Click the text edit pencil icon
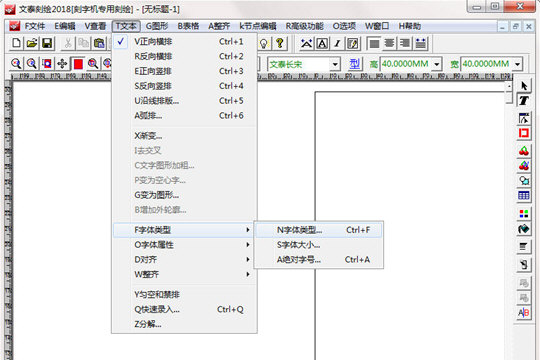The width and height of the screenshot is (540, 360). click(353, 43)
